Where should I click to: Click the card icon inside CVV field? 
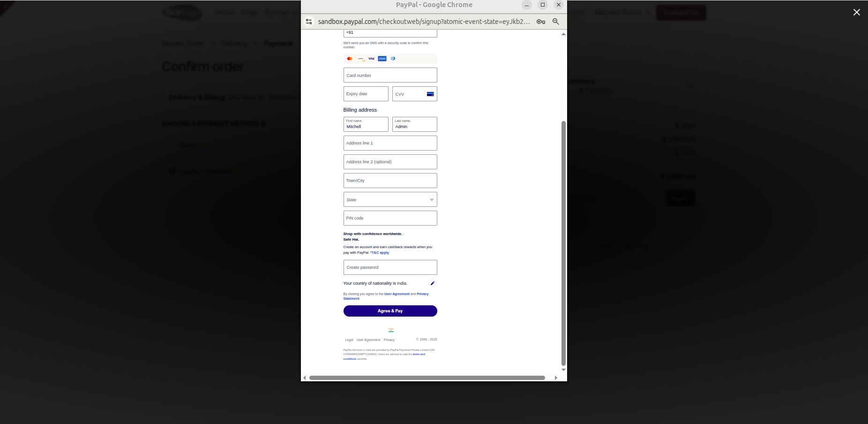pos(430,94)
